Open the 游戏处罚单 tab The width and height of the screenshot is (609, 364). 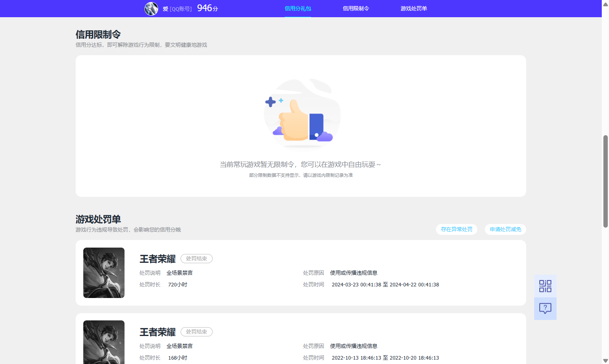414,8
